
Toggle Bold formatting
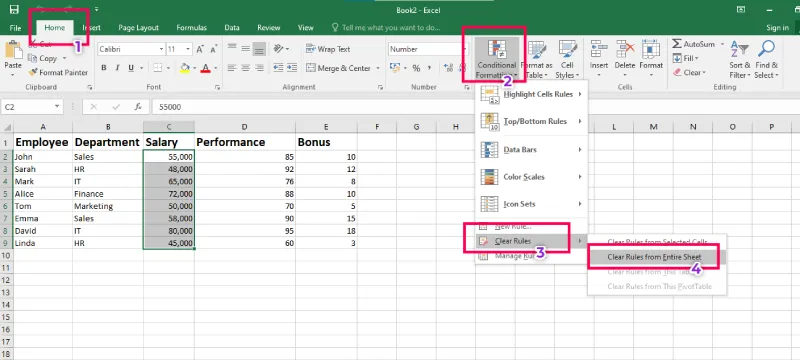pyautogui.click(x=104, y=68)
